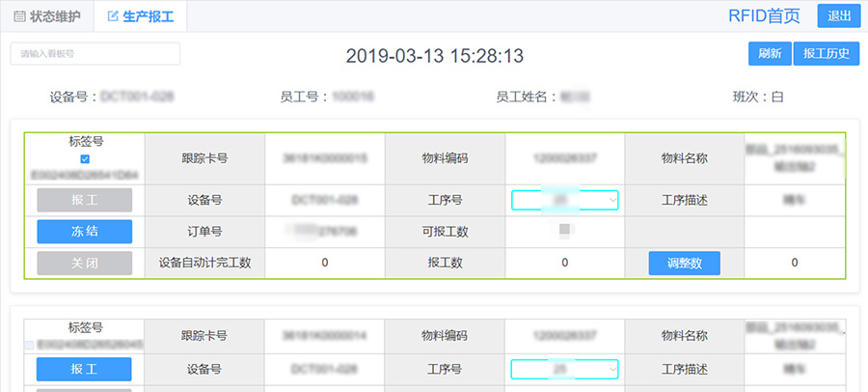Click the gray 报工 button in first card
The image size is (868, 392).
(85, 200)
